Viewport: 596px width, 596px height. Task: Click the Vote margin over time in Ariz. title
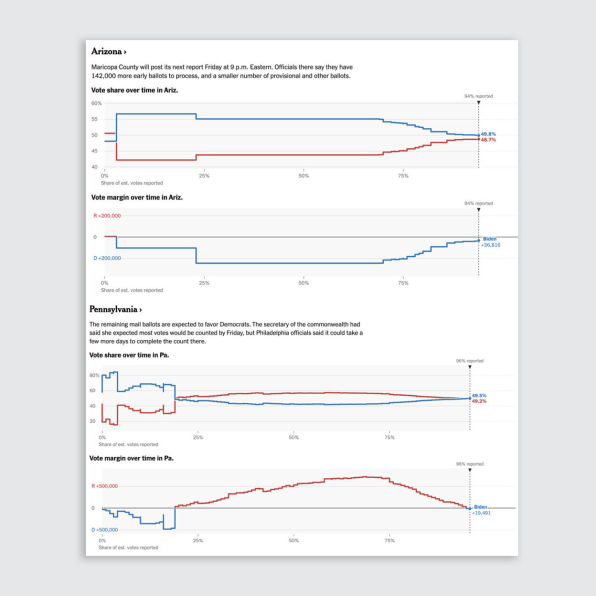[x=137, y=197]
